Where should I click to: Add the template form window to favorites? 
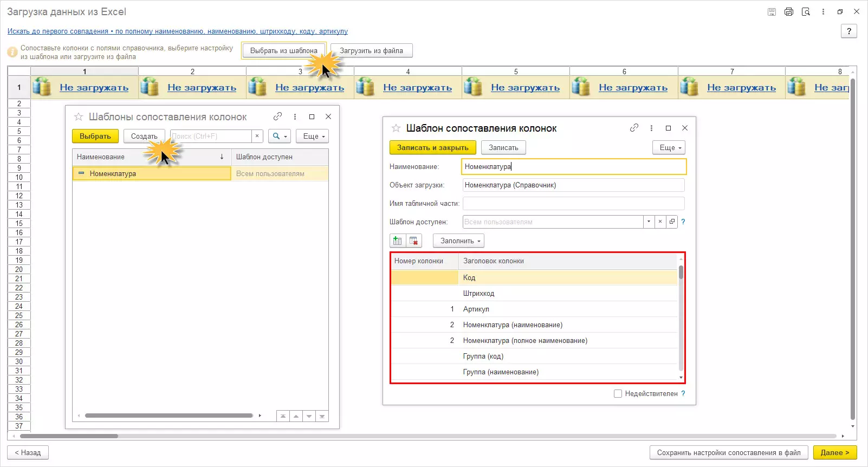[396, 128]
